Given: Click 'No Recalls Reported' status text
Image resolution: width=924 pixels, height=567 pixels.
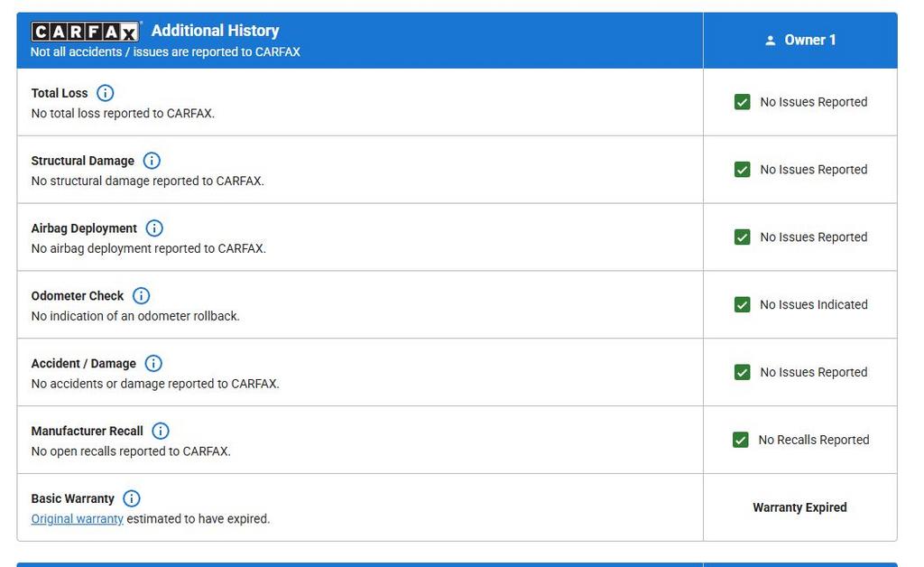Looking at the screenshot, I should pos(814,440).
